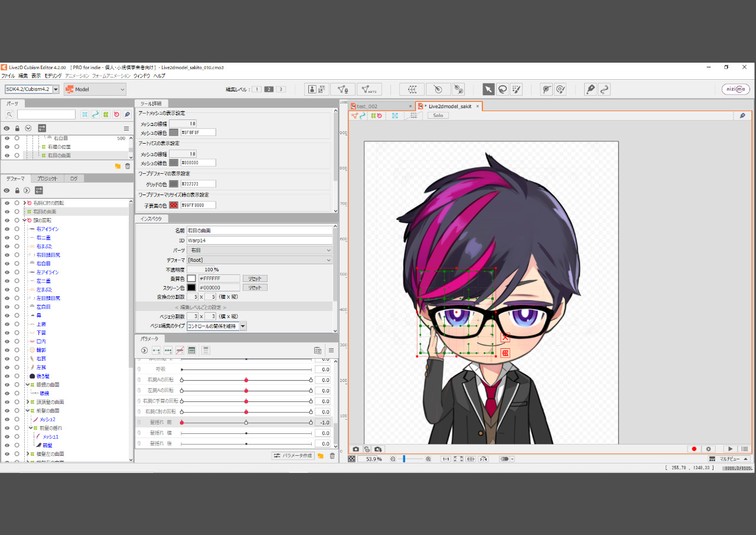Screen dimensions: 756x535
Task: Open the nizima button in toolbar
Action: [735, 89]
